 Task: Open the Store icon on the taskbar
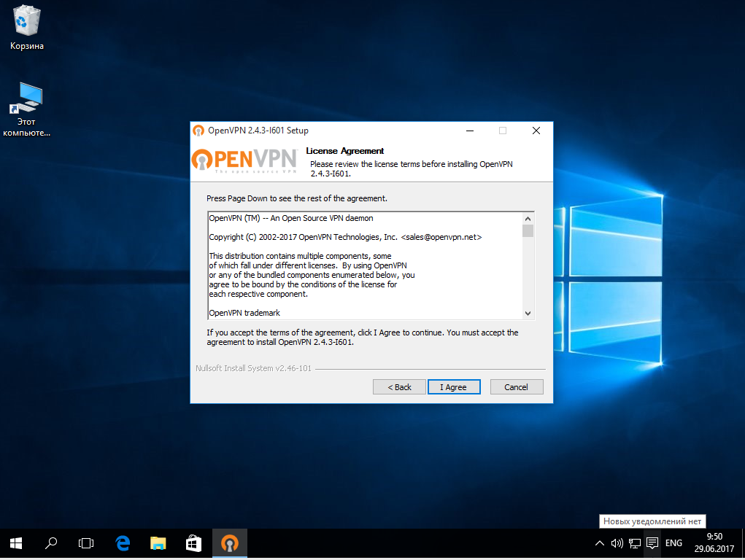(193, 543)
